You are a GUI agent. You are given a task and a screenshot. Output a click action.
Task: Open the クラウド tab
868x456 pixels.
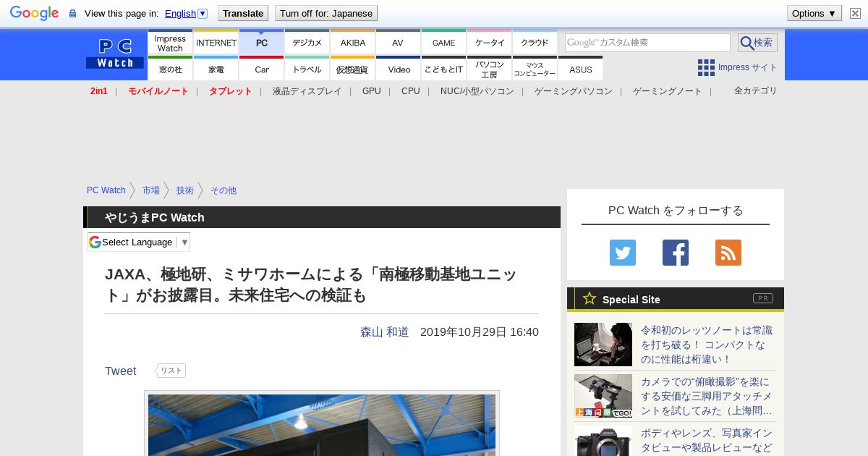click(x=535, y=43)
